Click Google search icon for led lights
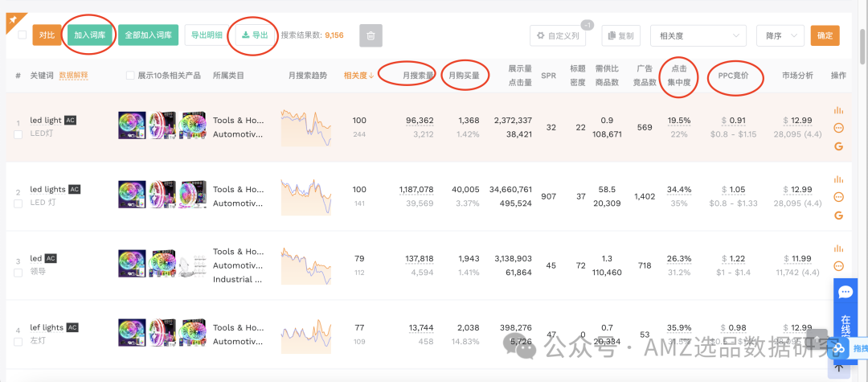The image size is (868, 382). [838, 216]
